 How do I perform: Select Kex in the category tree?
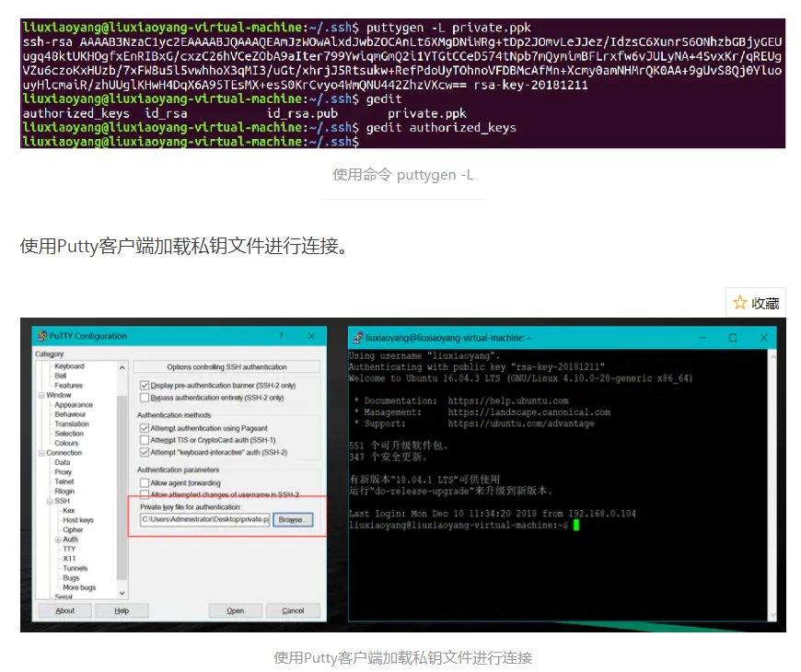(69, 511)
